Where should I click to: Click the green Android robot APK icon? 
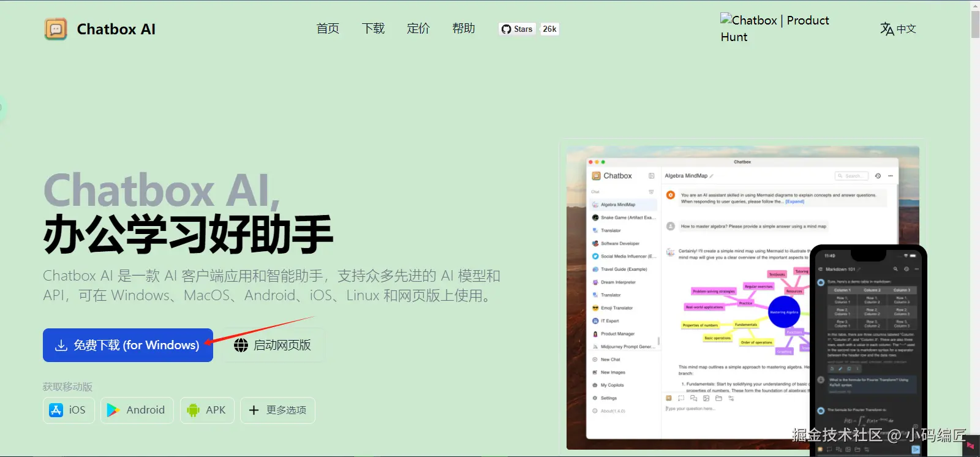click(193, 410)
